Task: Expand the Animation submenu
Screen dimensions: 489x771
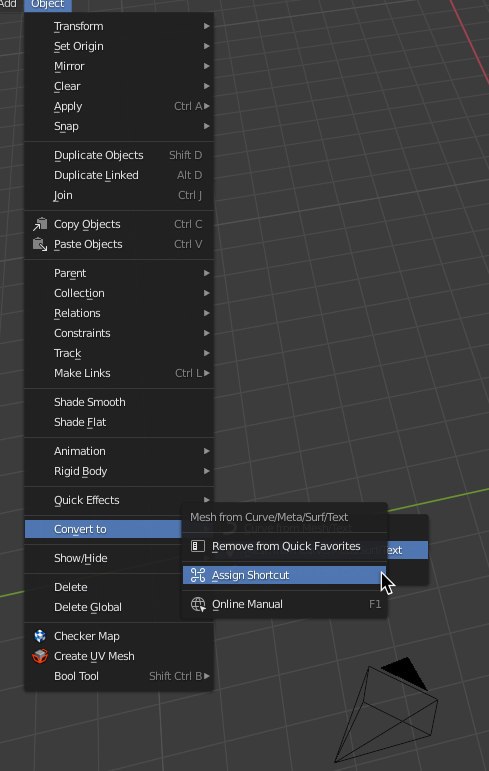Action: coord(119,451)
